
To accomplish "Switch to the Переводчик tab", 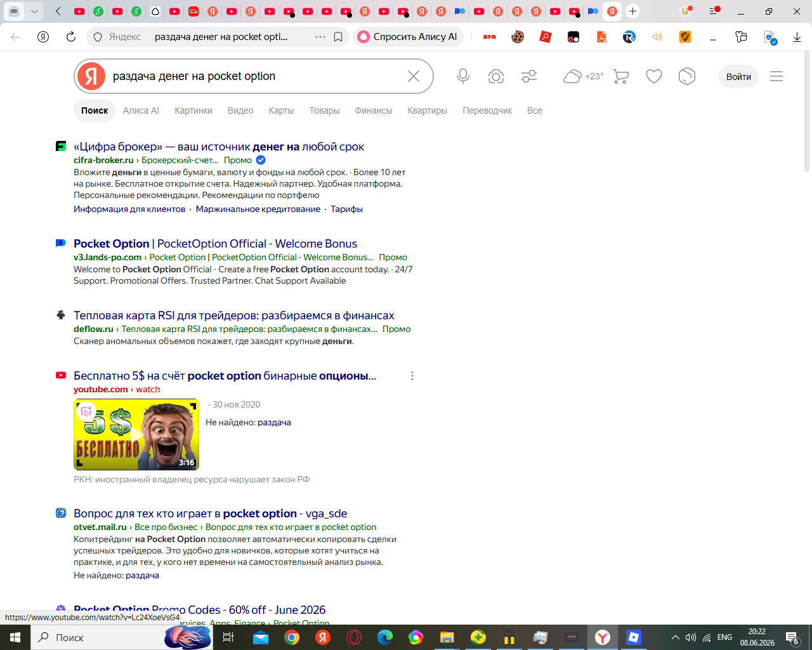I will pyautogui.click(x=487, y=110).
